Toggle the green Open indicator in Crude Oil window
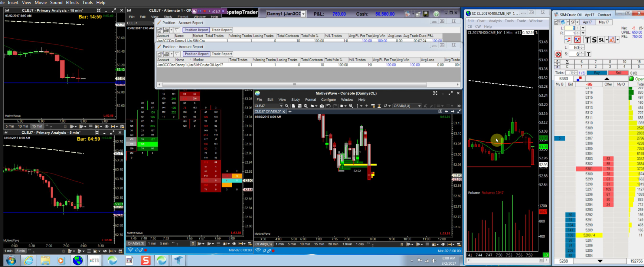The width and height of the screenshot is (644, 267). tap(631, 79)
